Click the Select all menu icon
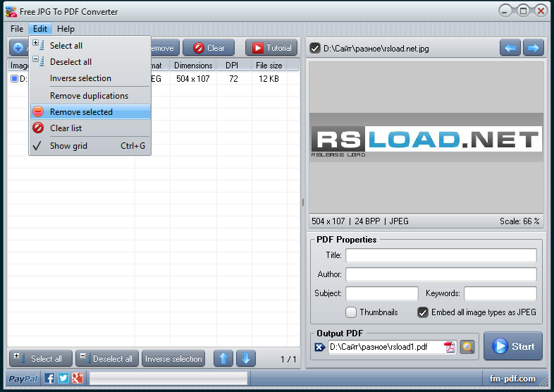Image resolution: width=554 pixels, height=392 pixels. [x=38, y=45]
